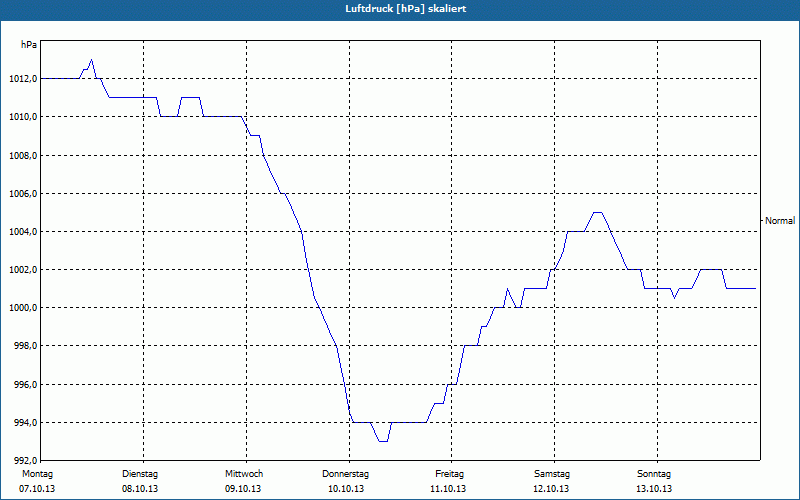
Task: Click the 1005 hPa peak on Samstag
Action: tap(597, 212)
